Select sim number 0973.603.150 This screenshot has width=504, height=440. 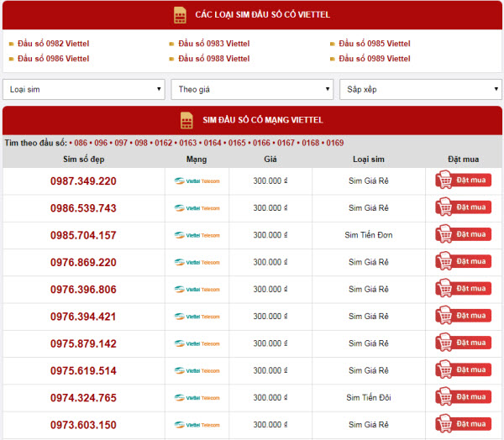[x=83, y=425]
